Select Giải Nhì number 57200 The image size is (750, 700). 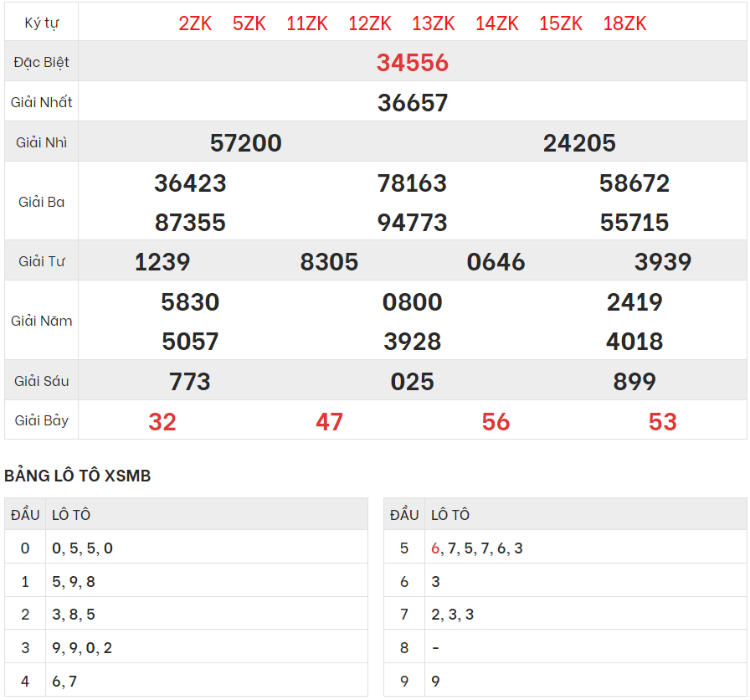pos(245,143)
